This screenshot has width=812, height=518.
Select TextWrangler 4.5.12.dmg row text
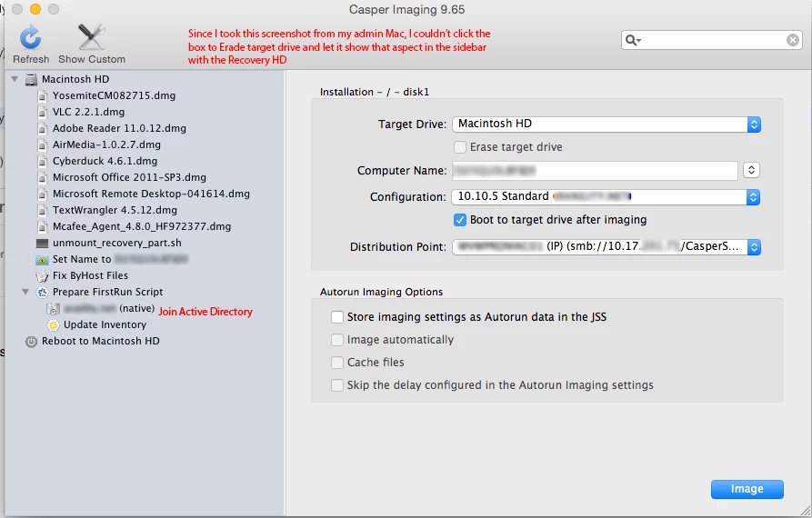[115, 211]
